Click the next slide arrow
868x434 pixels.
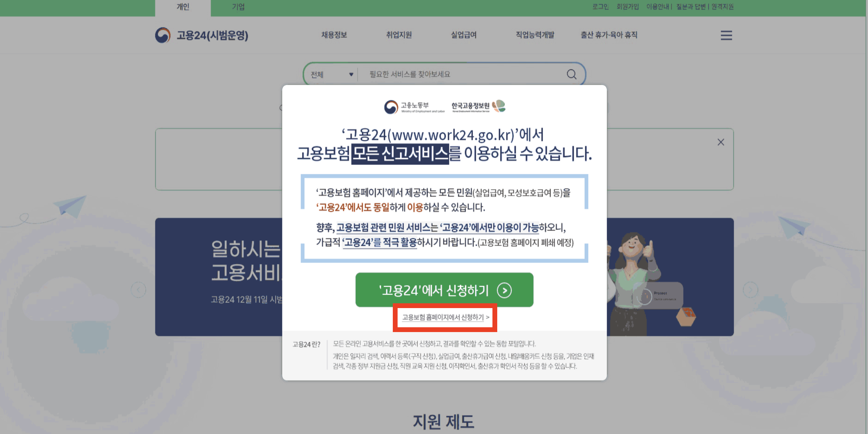750,290
